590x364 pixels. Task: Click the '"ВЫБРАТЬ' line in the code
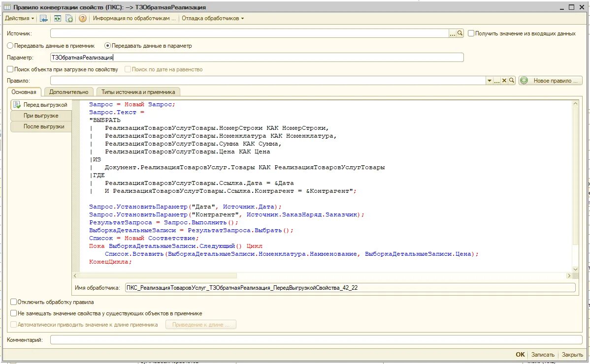(105, 120)
